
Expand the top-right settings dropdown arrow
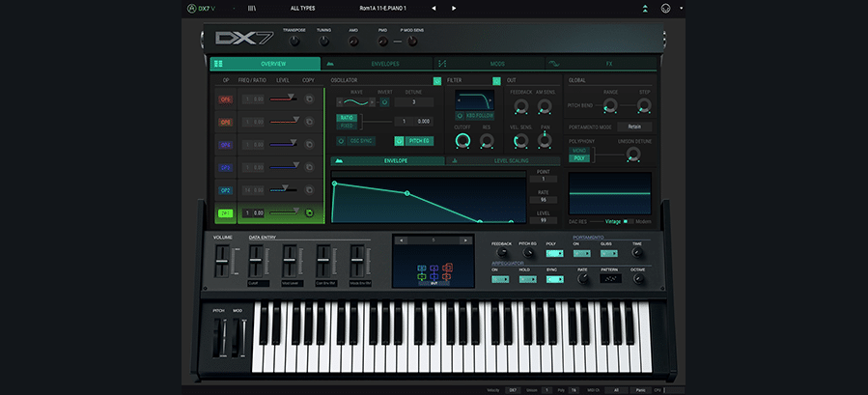click(x=681, y=9)
